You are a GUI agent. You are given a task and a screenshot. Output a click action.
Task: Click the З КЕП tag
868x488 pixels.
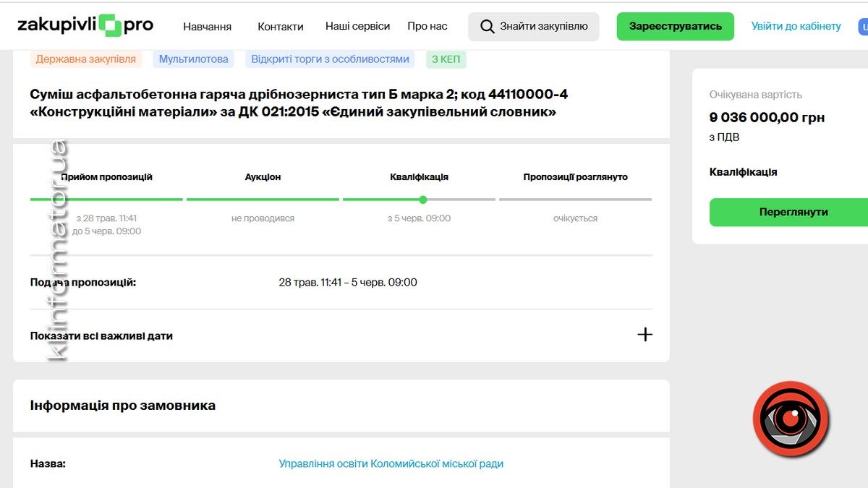tap(446, 60)
